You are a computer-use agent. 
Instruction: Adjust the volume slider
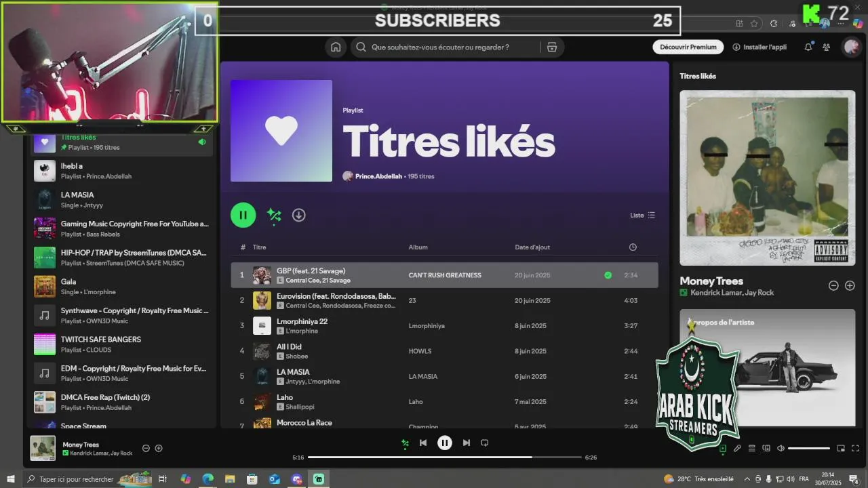(809, 448)
